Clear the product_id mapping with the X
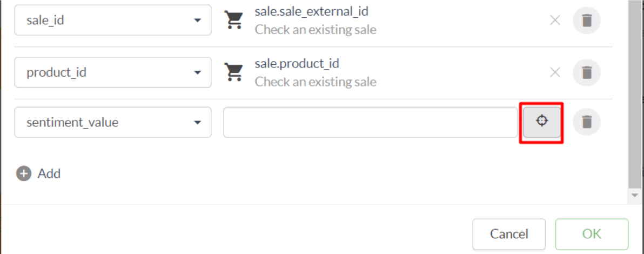 pyautogui.click(x=555, y=72)
